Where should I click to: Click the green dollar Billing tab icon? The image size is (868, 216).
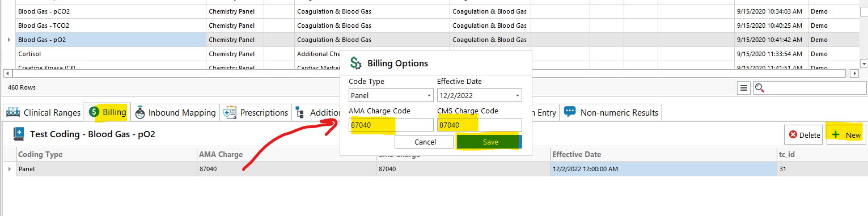pos(94,112)
